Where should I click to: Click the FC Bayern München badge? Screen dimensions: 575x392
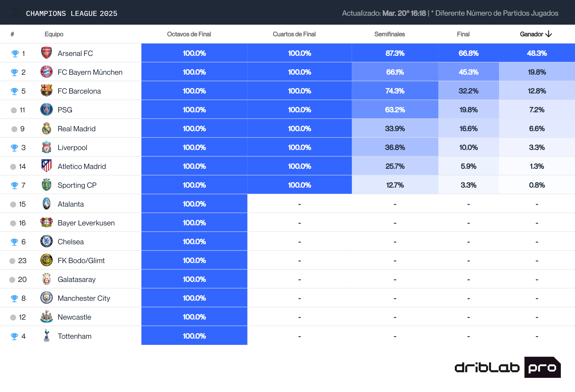47,72
